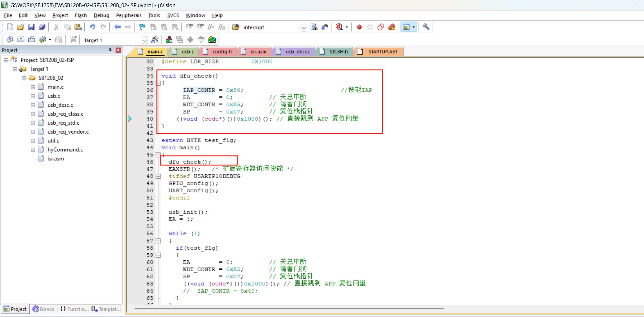Open the Flash menu
Viewport: 644px width, 317px height.
click(x=81, y=15)
